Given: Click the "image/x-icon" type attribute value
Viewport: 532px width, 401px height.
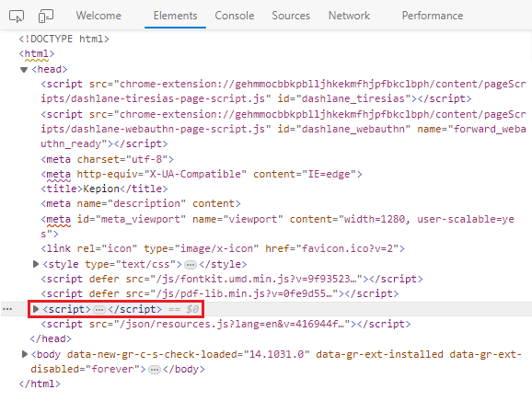Looking at the screenshot, I should point(216,248).
